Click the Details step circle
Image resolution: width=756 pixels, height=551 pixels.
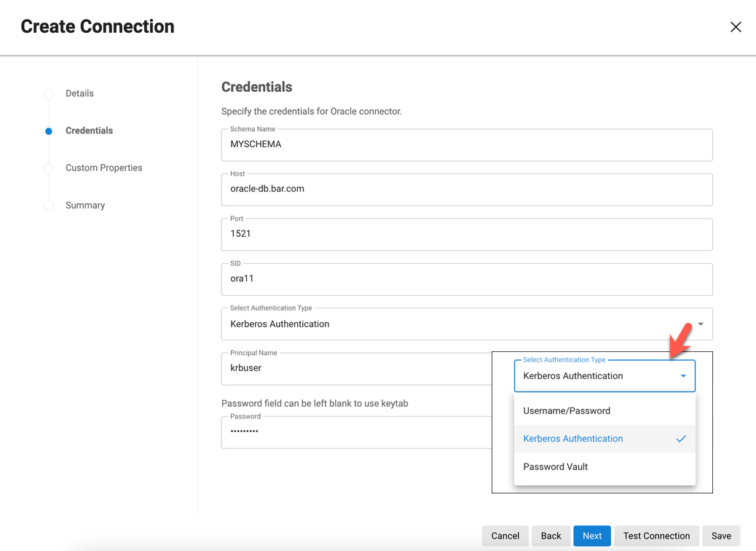(x=49, y=94)
